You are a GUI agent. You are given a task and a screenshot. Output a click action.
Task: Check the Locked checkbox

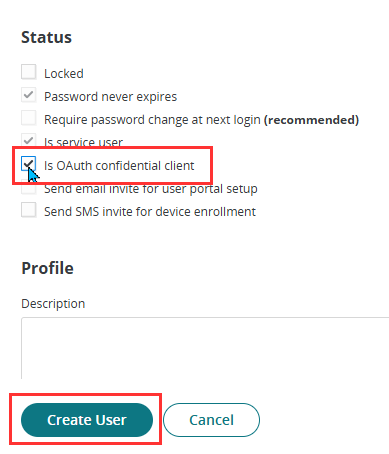point(29,72)
